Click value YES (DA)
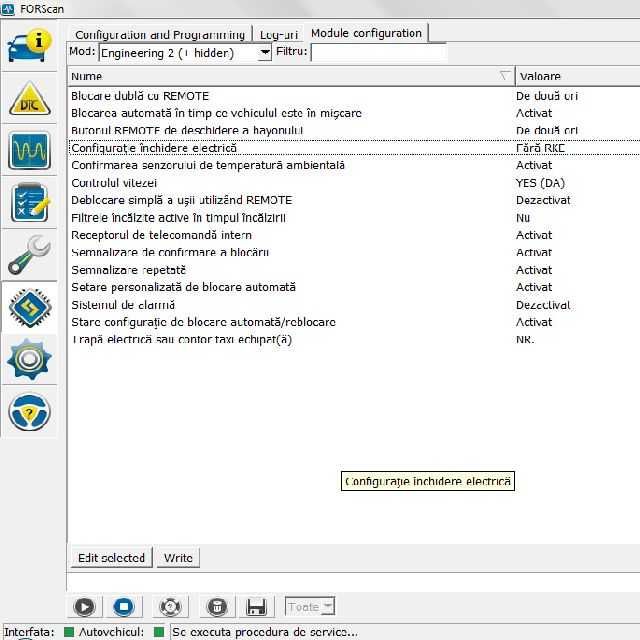640x640 pixels. 540,183
